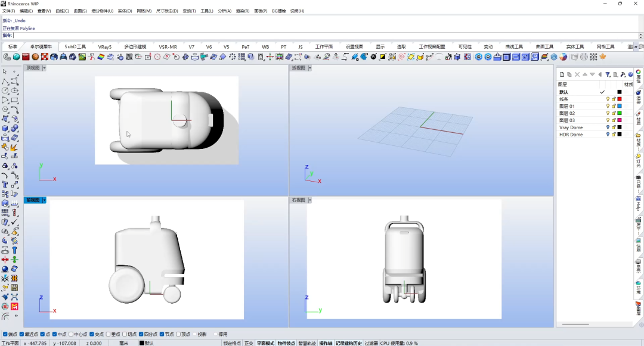
Task: Click the green checkmark icon in sidebar
Action: 14,222
